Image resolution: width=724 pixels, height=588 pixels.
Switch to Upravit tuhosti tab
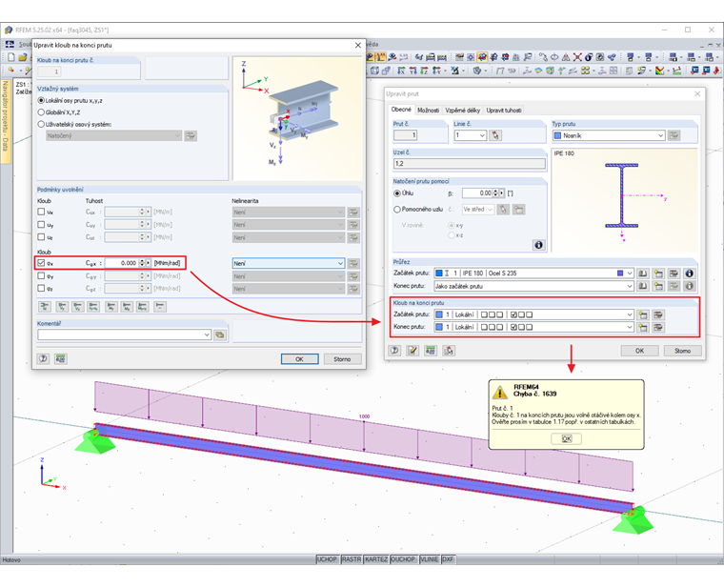504,111
